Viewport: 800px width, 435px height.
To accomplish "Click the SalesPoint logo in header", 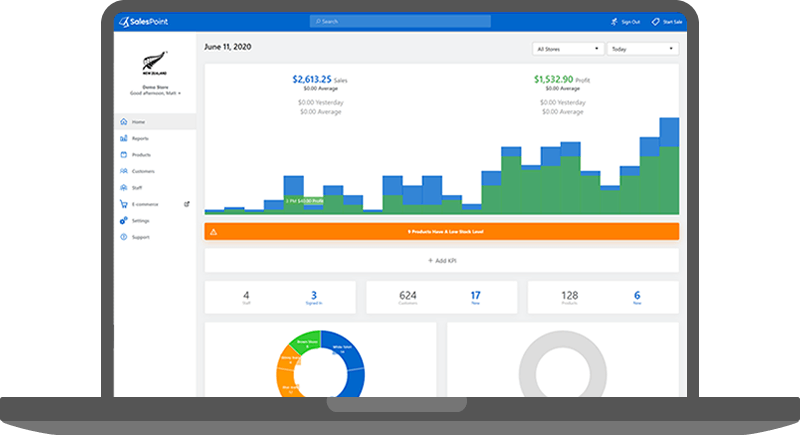I will point(143,22).
